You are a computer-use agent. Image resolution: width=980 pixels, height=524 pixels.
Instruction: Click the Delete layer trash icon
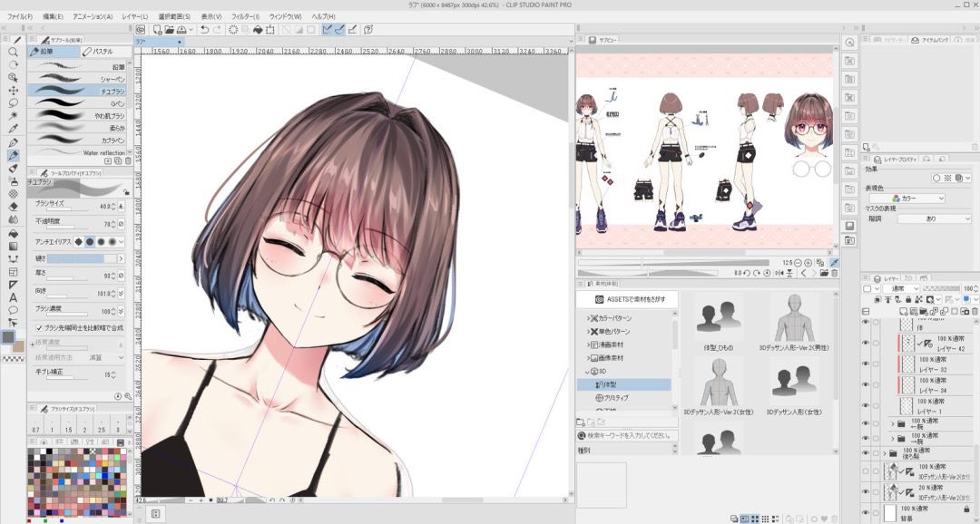[975, 311]
